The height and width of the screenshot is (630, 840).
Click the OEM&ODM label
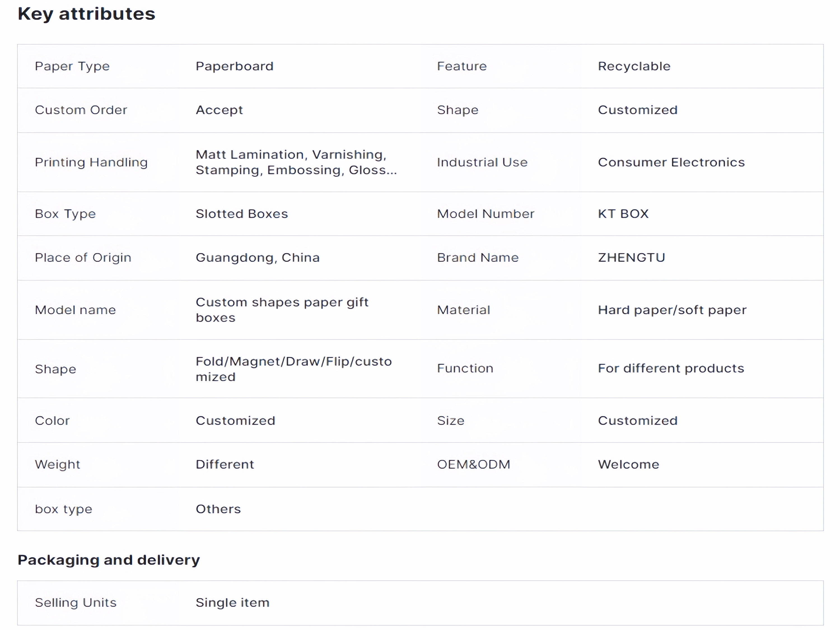pyautogui.click(x=473, y=465)
